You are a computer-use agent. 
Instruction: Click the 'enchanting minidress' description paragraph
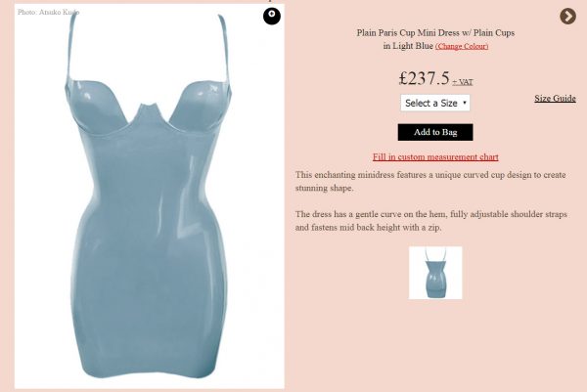(x=430, y=182)
